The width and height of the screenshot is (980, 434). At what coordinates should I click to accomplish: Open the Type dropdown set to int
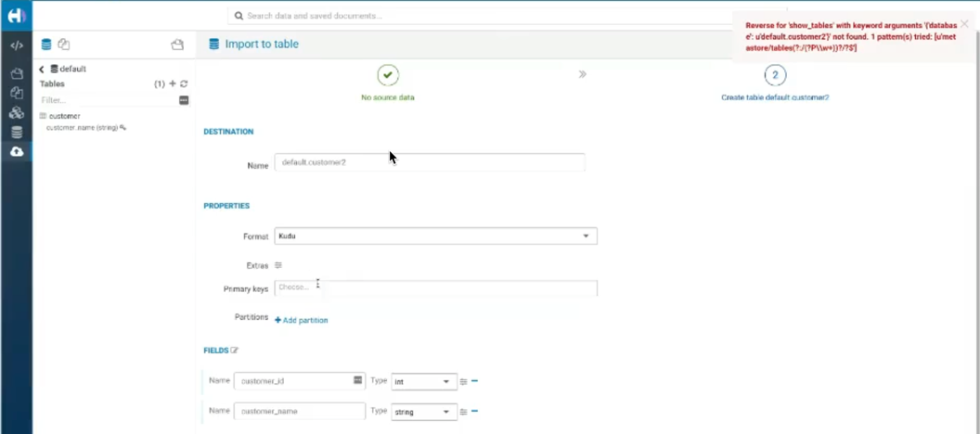coord(424,382)
